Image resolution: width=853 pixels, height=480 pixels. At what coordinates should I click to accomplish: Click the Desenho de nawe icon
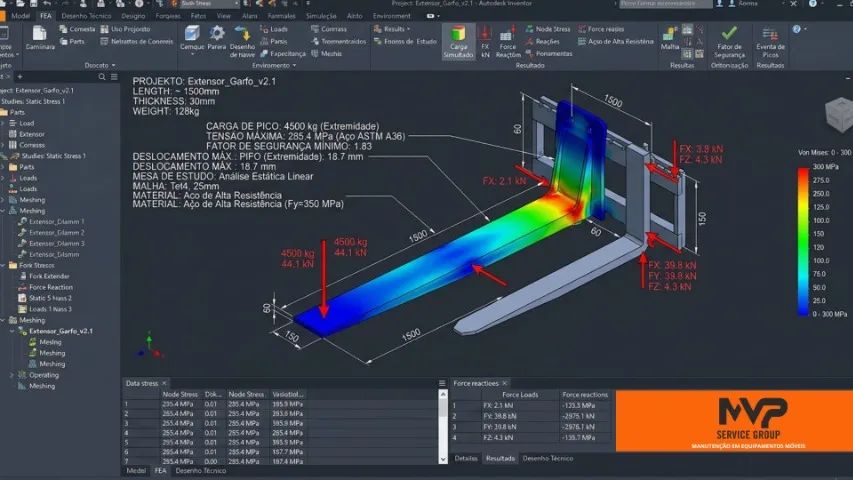click(242, 34)
